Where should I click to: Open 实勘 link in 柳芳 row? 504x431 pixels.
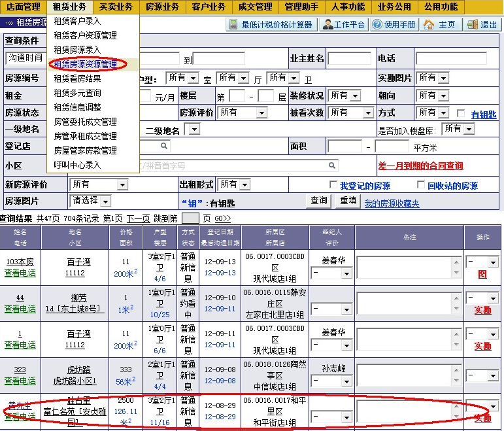tap(482, 311)
